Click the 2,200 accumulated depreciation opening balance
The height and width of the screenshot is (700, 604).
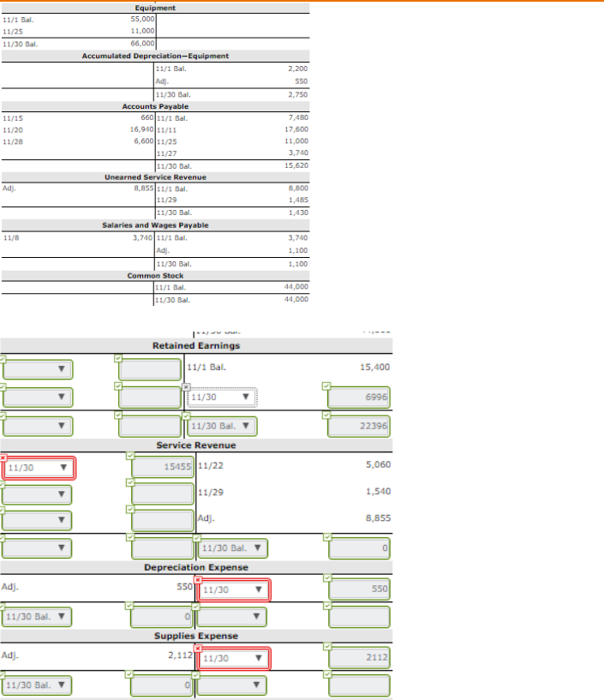pyautogui.click(x=298, y=69)
